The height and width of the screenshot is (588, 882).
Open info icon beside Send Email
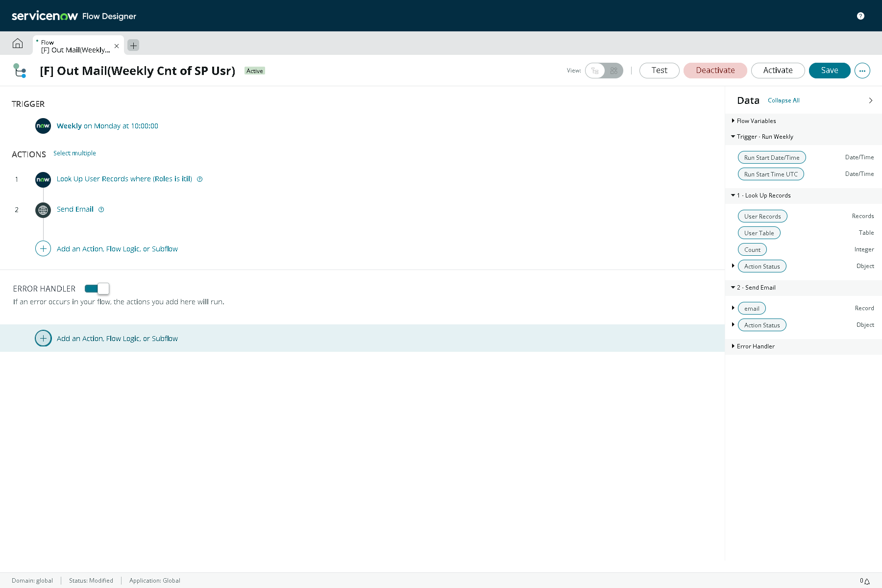point(101,210)
